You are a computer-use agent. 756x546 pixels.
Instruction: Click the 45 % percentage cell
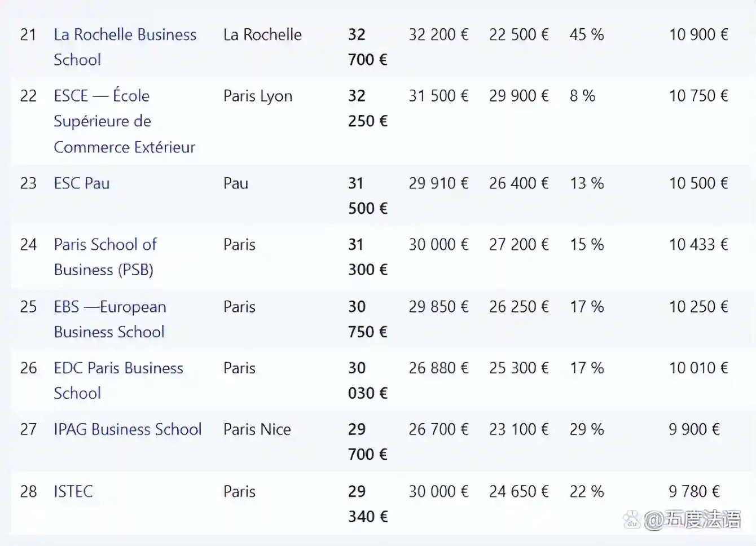[586, 35]
